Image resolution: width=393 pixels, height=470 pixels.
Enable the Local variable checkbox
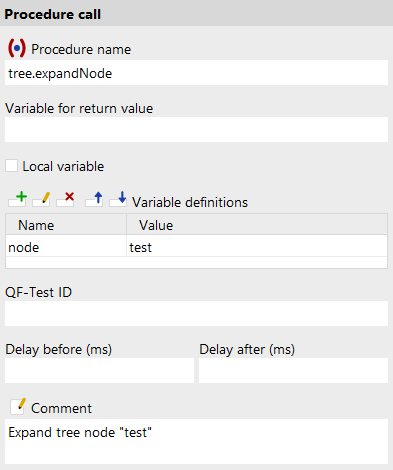[x=11, y=166]
